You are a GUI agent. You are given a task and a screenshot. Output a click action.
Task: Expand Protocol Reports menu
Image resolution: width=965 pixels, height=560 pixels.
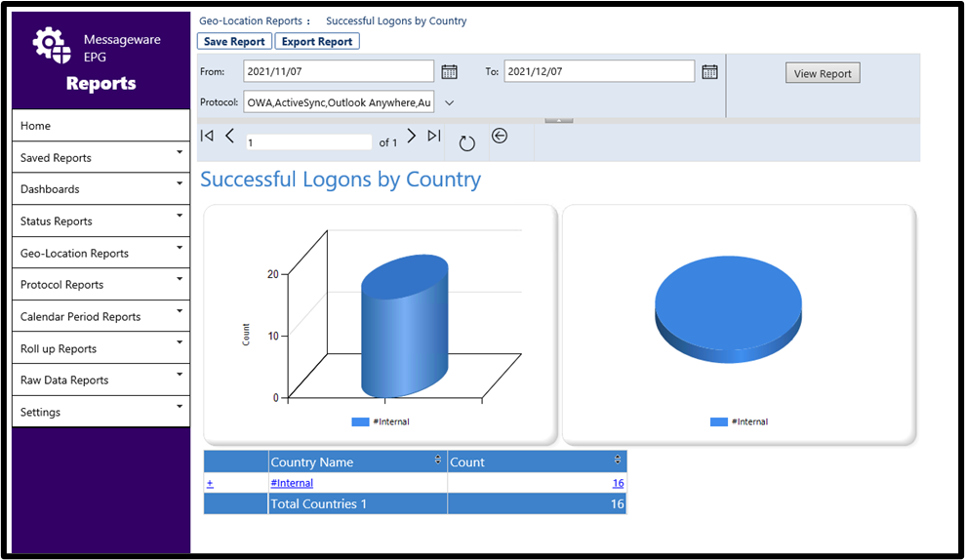tap(101, 284)
